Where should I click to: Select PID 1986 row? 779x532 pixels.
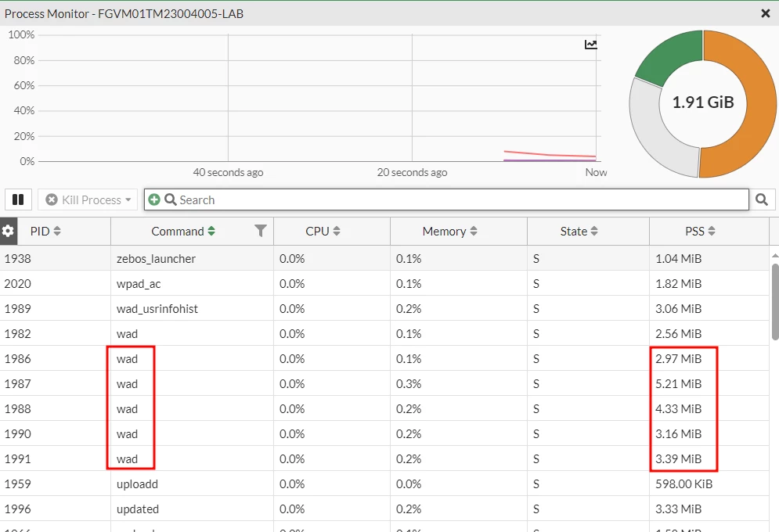tap(384, 359)
